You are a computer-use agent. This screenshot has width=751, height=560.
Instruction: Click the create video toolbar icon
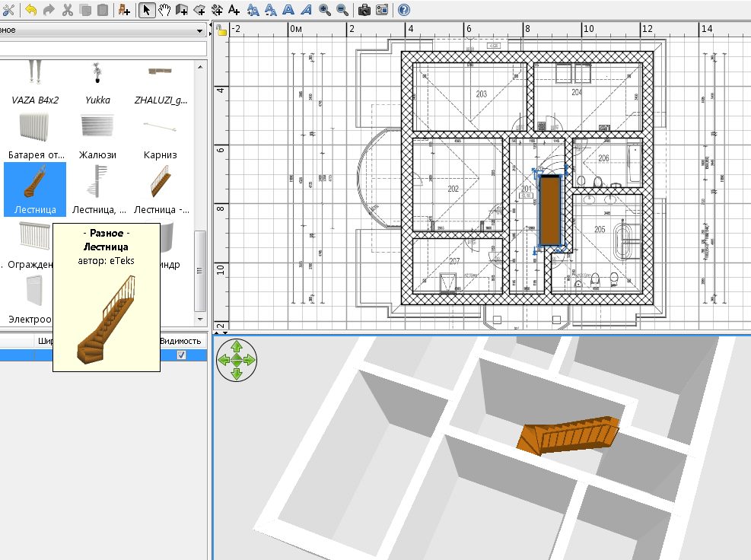click(382, 10)
